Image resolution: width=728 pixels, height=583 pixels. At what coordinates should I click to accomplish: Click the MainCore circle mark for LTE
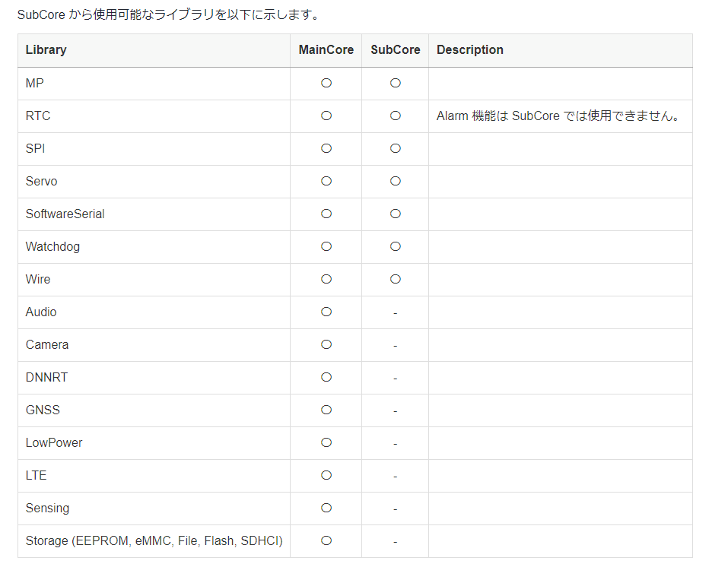[x=326, y=475]
